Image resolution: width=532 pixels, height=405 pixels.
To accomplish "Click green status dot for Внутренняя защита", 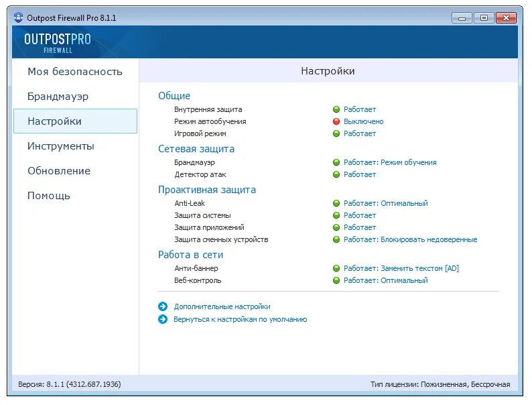I will pyautogui.click(x=336, y=109).
